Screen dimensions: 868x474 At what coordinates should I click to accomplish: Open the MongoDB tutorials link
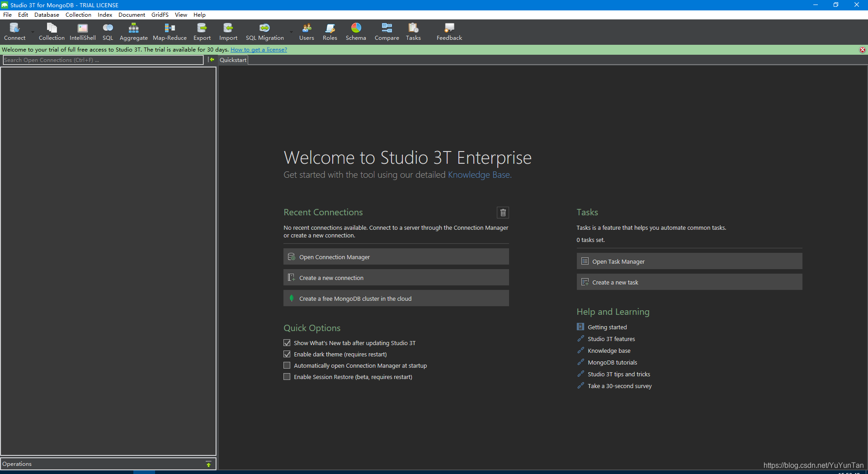tap(612, 362)
